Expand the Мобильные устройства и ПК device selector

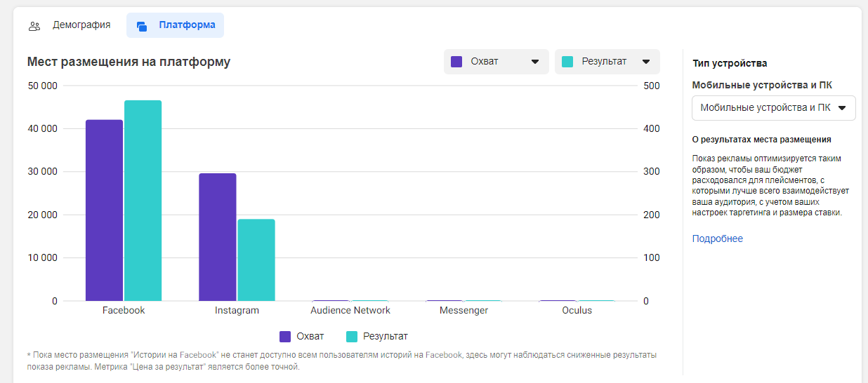(774, 108)
